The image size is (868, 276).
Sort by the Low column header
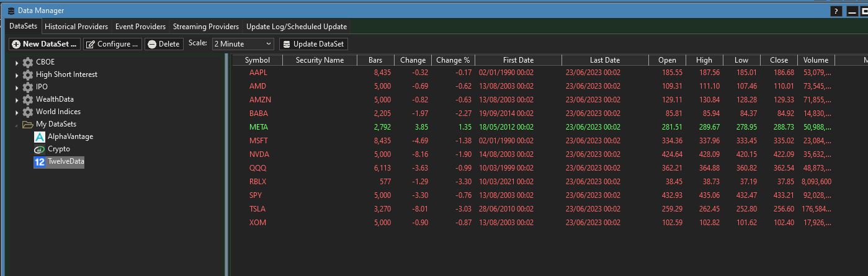click(x=741, y=60)
